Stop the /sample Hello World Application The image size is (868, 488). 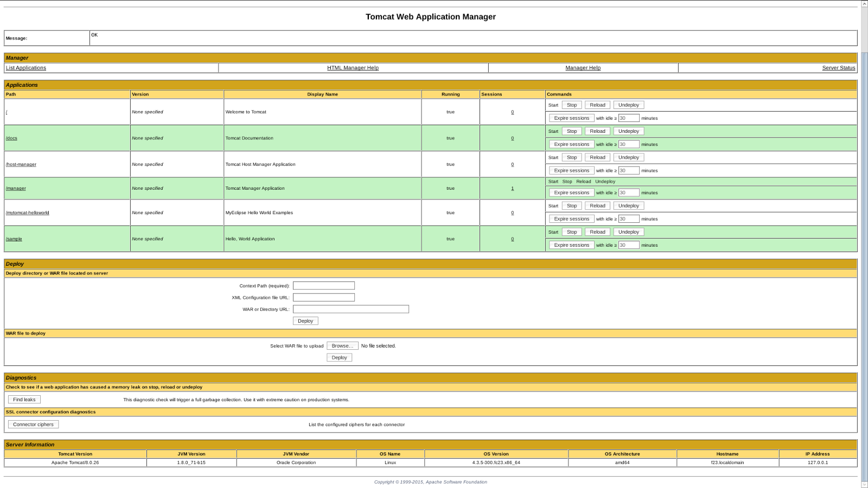tap(572, 232)
